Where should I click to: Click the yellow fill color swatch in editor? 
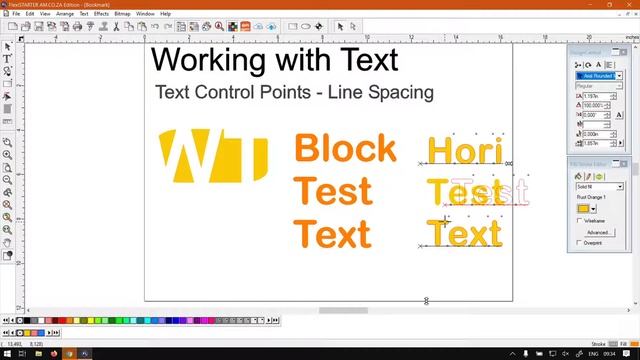pos(583,209)
